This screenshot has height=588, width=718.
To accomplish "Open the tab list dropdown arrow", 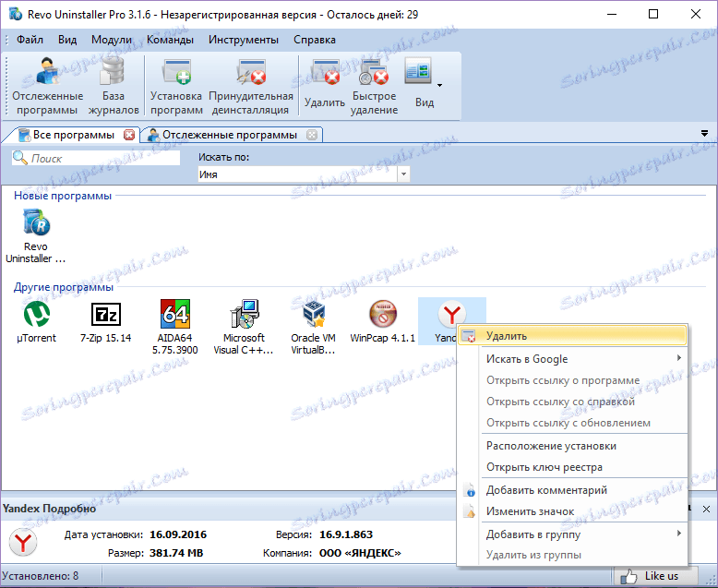I will pos(705,133).
